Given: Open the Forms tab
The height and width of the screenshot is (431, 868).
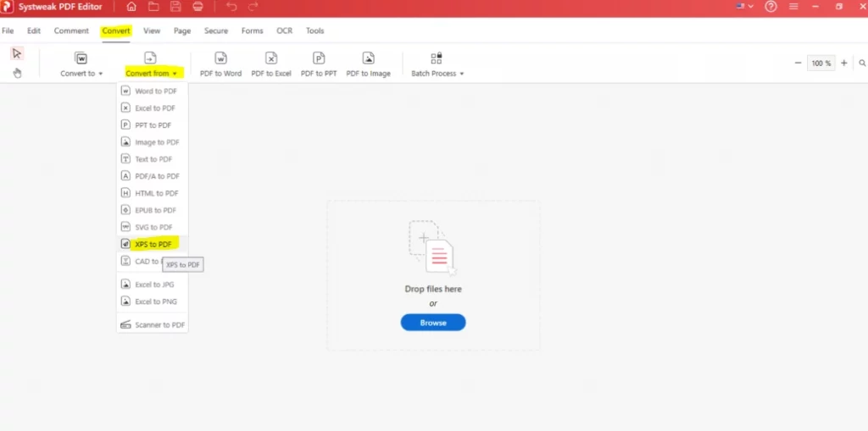Looking at the screenshot, I should click(x=252, y=31).
